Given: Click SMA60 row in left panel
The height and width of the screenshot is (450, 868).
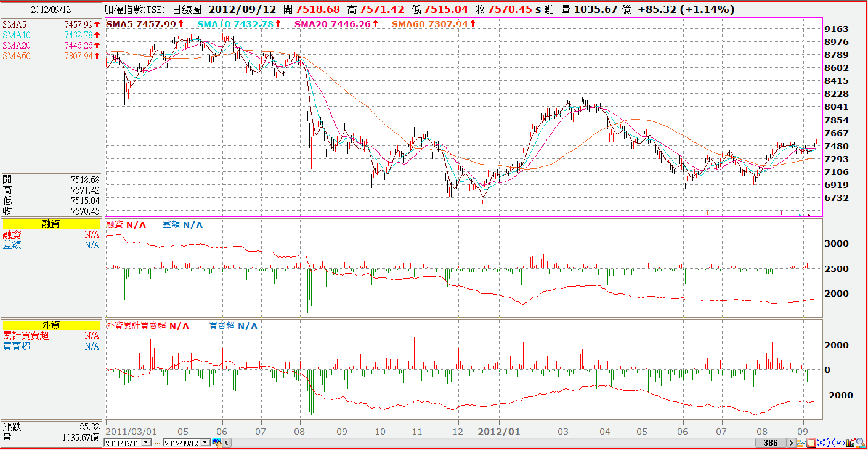Looking at the screenshot, I should coord(51,55).
